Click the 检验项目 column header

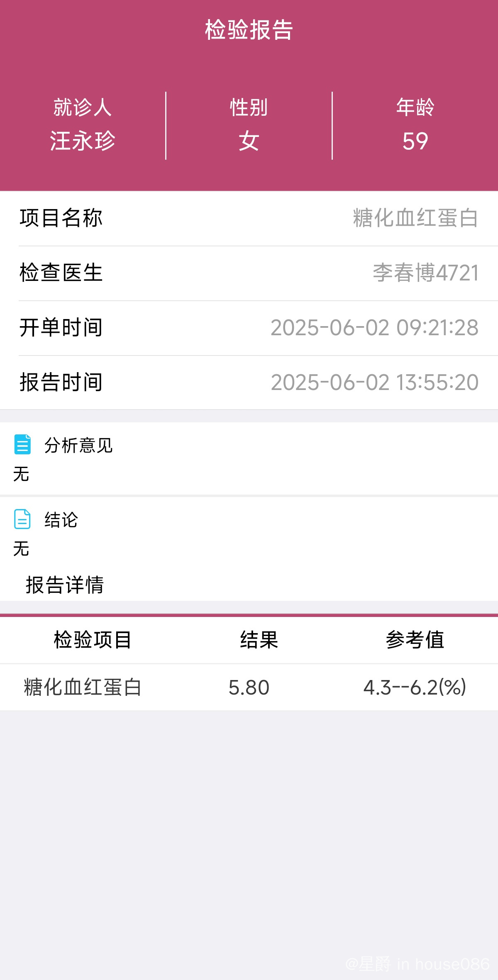pos(93,639)
